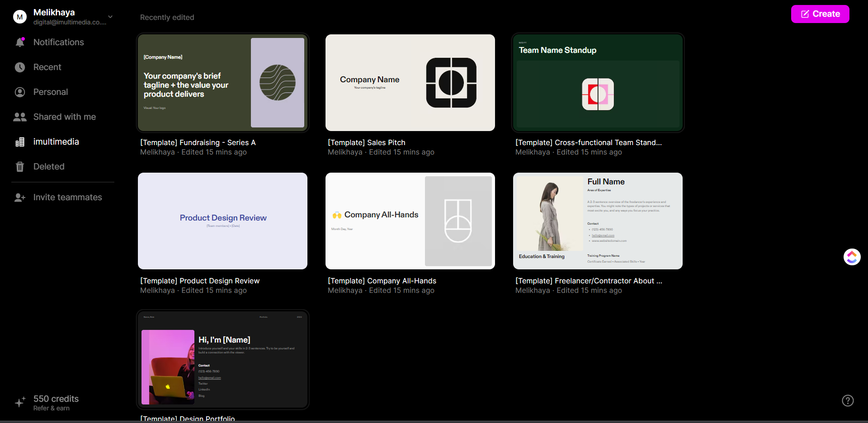
Task: Click the Personal profile icon
Action: 20,92
